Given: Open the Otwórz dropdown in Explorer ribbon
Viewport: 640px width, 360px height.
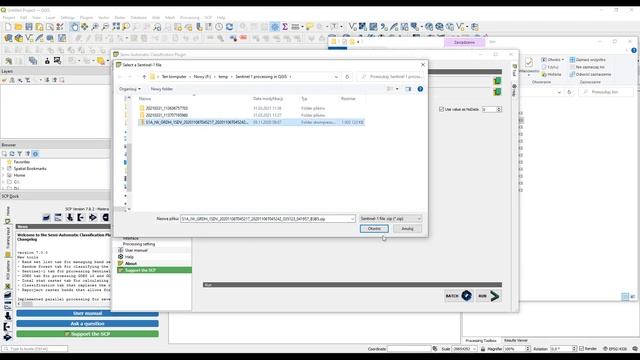Looking at the screenshot, I should pos(553,60).
